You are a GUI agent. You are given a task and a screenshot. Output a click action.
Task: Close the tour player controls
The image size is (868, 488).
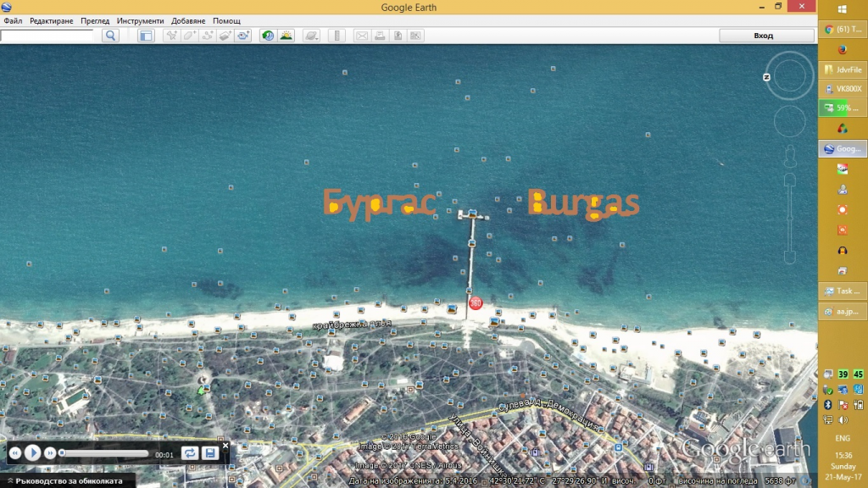pyautogui.click(x=225, y=446)
